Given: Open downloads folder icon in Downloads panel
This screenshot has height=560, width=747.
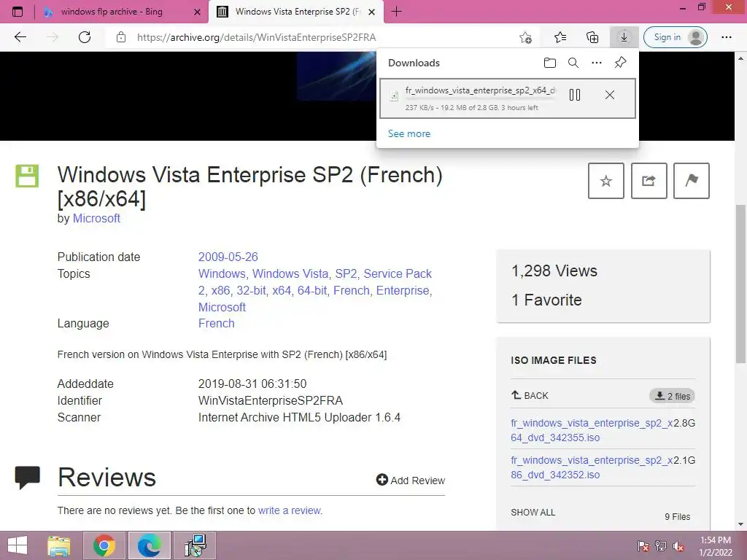Looking at the screenshot, I should pyautogui.click(x=550, y=63).
